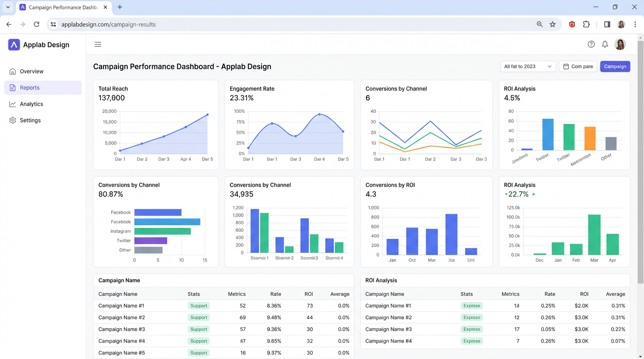Expand the date range dropdown

click(527, 66)
